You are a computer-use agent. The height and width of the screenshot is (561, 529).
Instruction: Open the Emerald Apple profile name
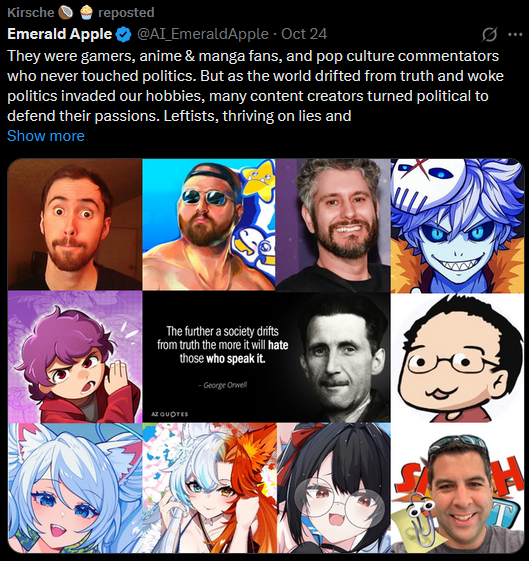tap(60, 34)
